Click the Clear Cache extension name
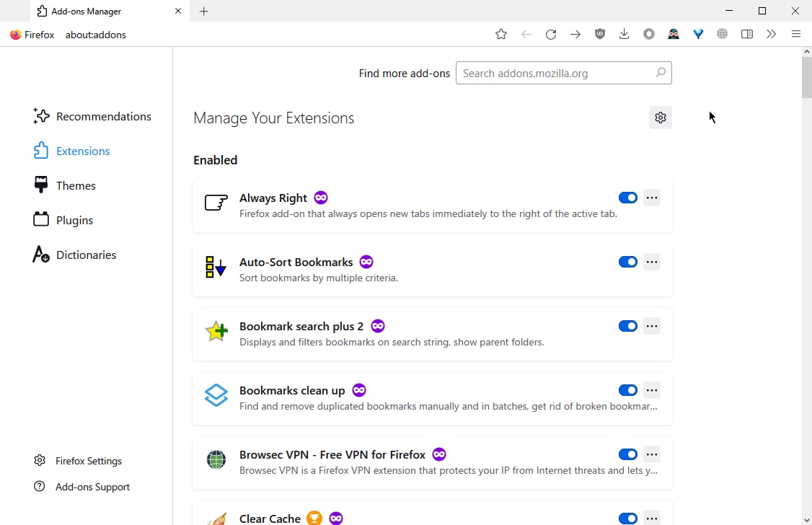This screenshot has height=525, width=812. [x=270, y=519]
